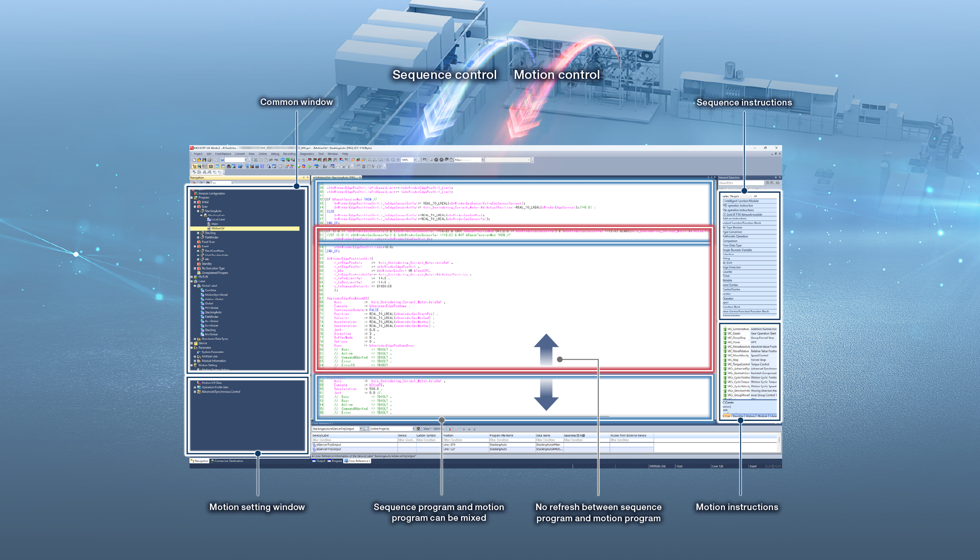980x560 pixels.
Task: Collapse the Program tree node
Action: click(191, 198)
